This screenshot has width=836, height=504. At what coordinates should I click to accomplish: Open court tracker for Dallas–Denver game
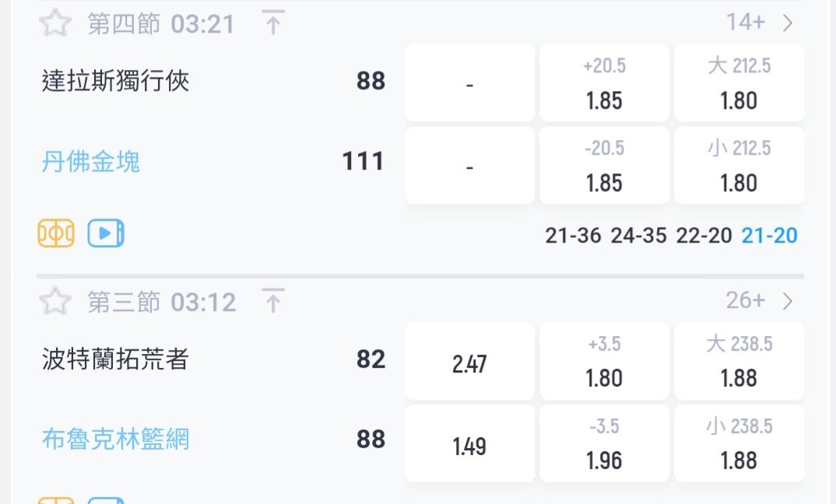point(56,233)
